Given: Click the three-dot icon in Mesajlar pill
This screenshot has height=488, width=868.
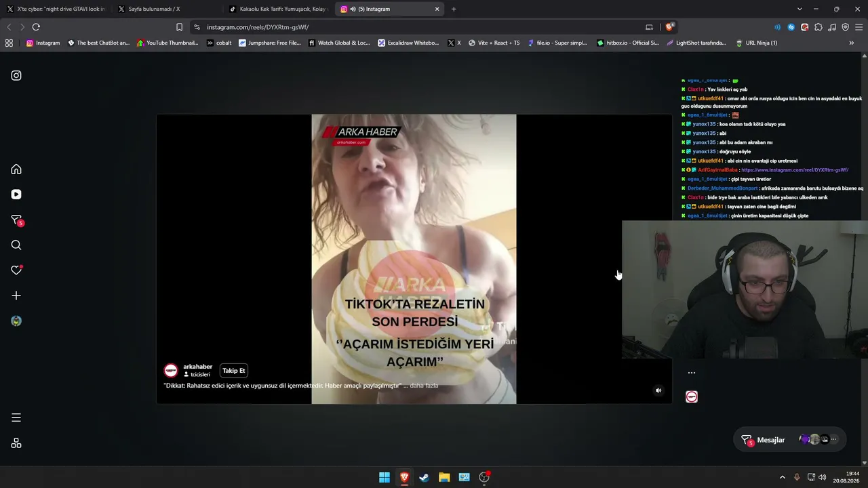Looking at the screenshot, I should (834, 440).
